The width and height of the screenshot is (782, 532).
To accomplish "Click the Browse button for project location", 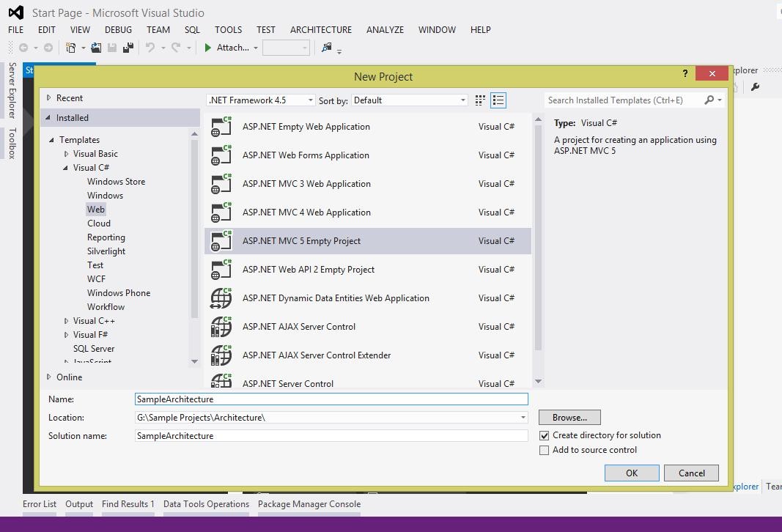I will pos(569,417).
